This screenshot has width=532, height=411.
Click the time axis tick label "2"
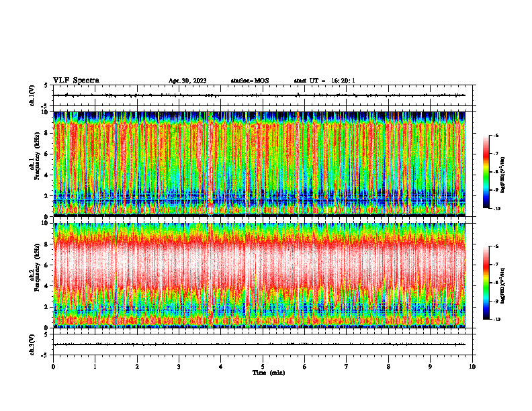point(137,367)
